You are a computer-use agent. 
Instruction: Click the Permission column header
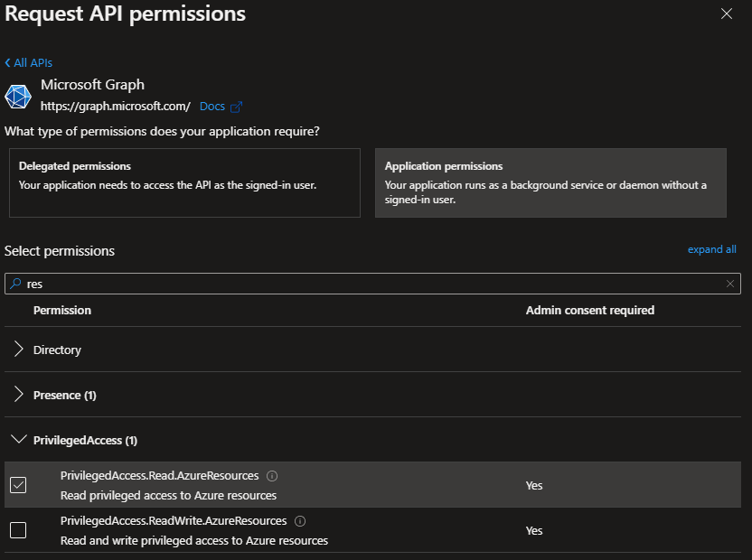click(x=62, y=310)
